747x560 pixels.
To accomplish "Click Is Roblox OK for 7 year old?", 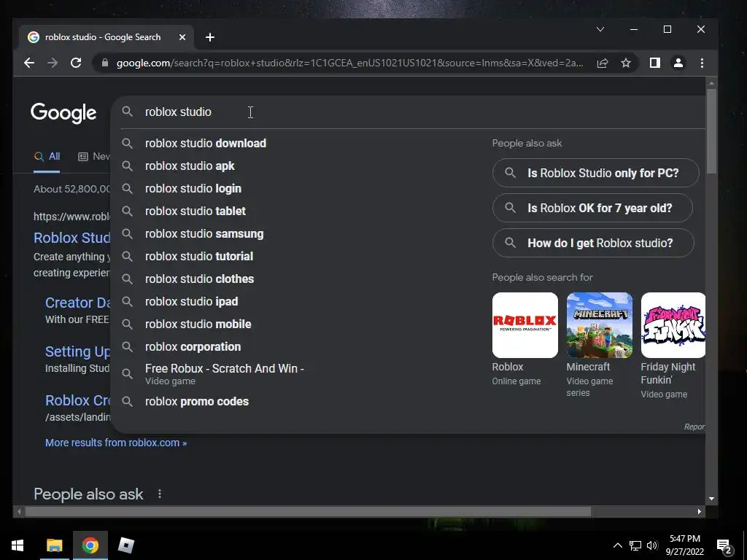I will pos(592,208).
